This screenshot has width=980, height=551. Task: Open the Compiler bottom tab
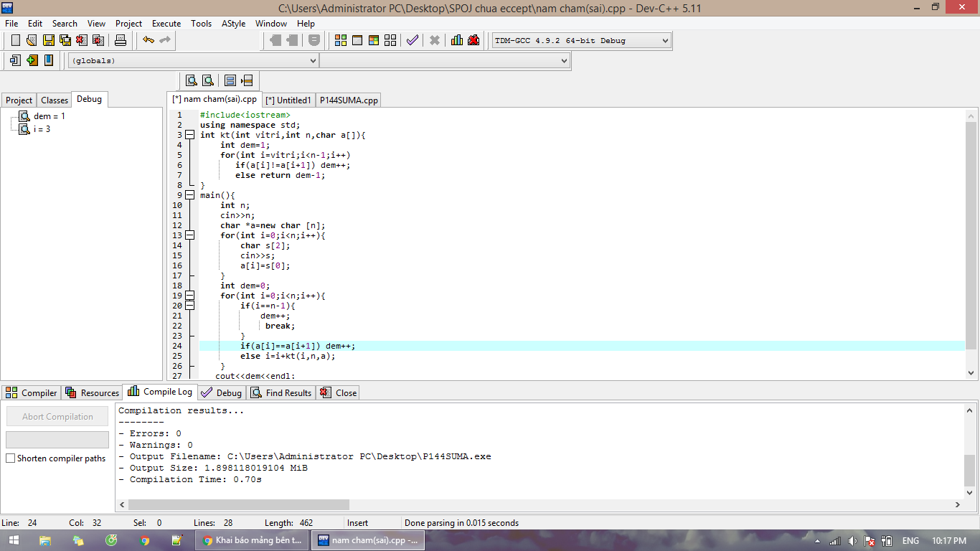pyautogui.click(x=31, y=393)
